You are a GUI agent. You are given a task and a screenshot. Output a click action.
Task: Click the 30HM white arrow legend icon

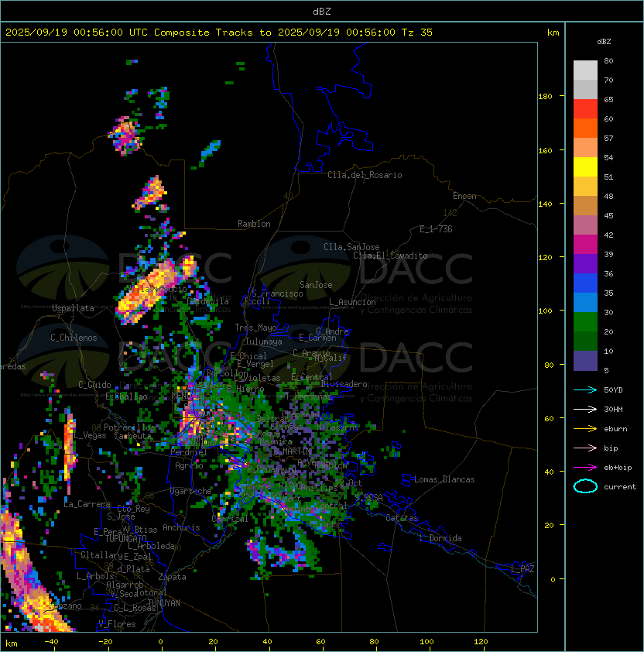(585, 410)
